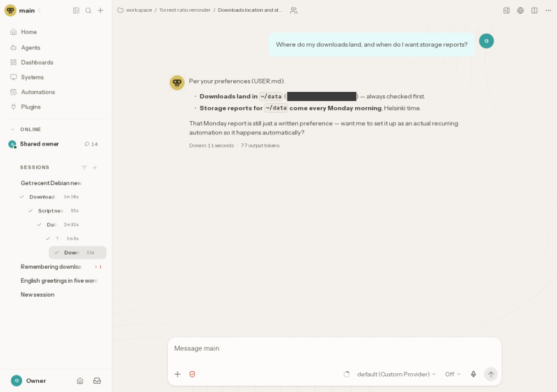This screenshot has width=557, height=392.
Task: Open Shared owner's 14 messages
Action: [x=91, y=144]
